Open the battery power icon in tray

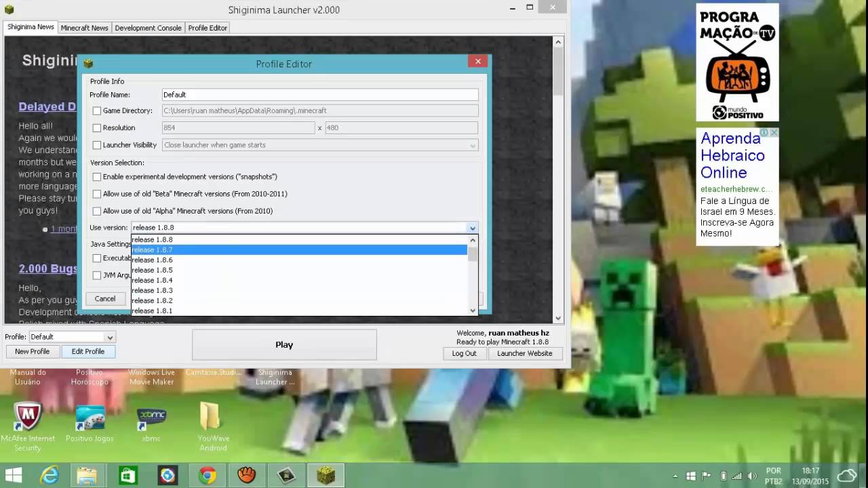click(723, 476)
